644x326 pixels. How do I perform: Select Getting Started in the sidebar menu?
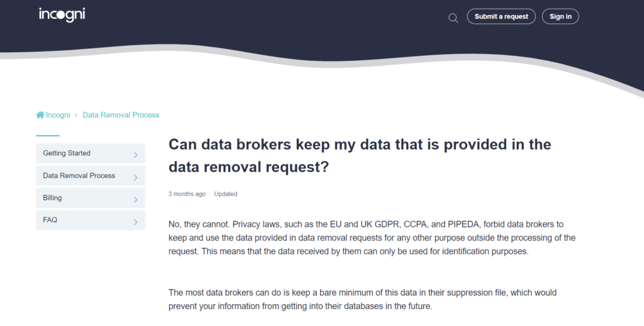pyautogui.click(x=67, y=153)
